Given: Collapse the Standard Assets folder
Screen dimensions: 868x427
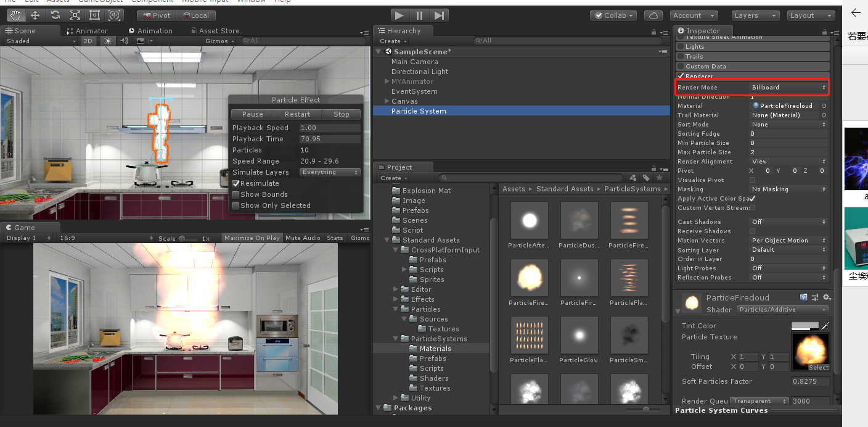Looking at the screenshot, I should pyautogui.click(x=387, y=240).
